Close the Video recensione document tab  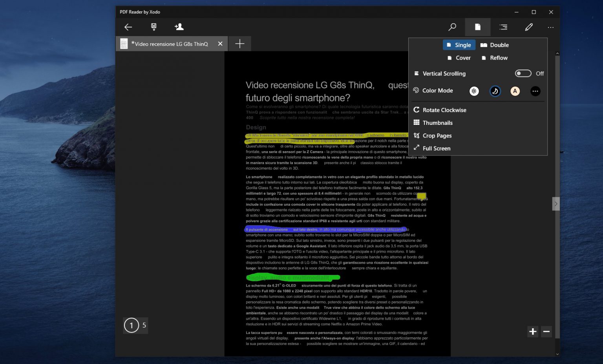(x=220, y=44)
